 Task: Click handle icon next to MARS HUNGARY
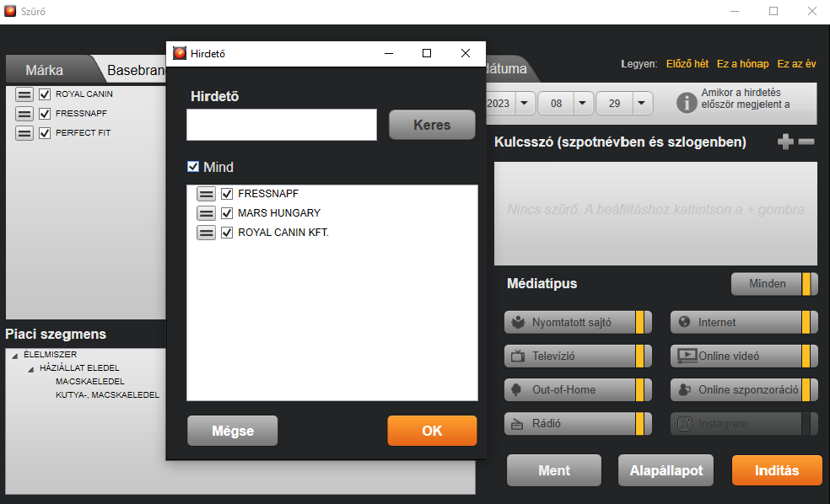[x=206, y=213]
